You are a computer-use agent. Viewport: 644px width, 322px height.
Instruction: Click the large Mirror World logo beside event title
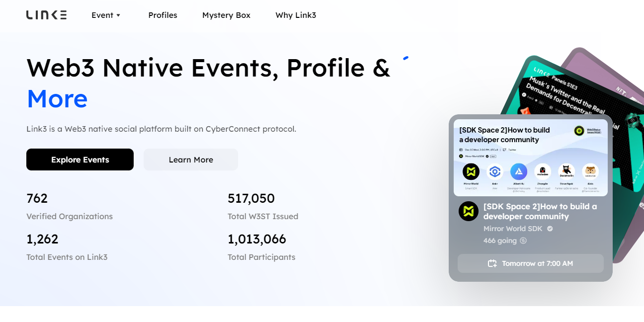point(469,211)
